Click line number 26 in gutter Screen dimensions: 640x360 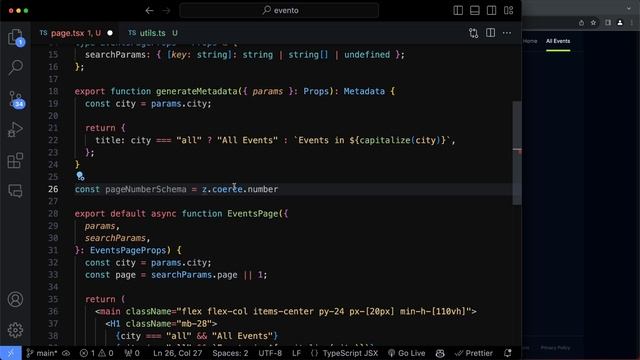pos(53,189)
